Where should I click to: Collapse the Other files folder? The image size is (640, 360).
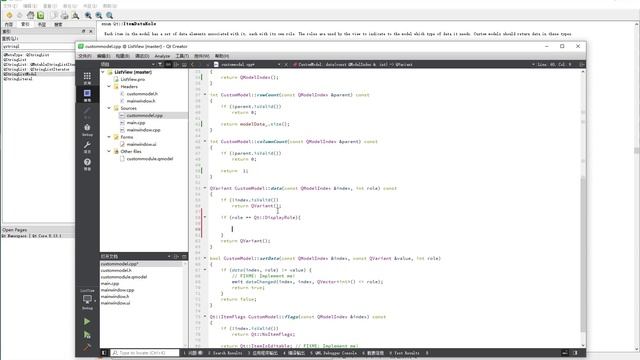point(109,151)
